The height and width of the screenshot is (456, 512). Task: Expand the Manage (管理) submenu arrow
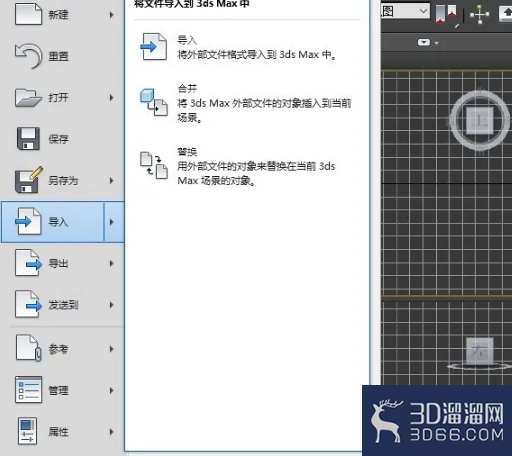pos(111,390)
